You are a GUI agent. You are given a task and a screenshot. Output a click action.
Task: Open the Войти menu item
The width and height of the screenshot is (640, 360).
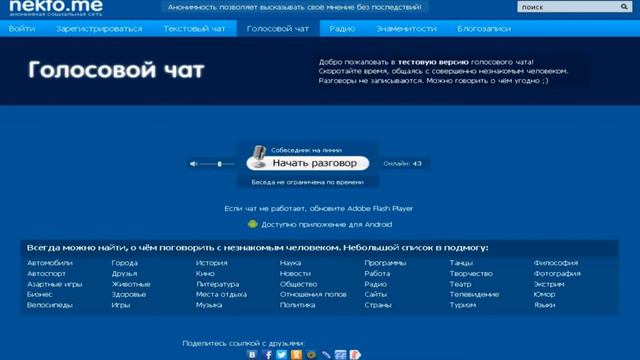click(22, 29)
